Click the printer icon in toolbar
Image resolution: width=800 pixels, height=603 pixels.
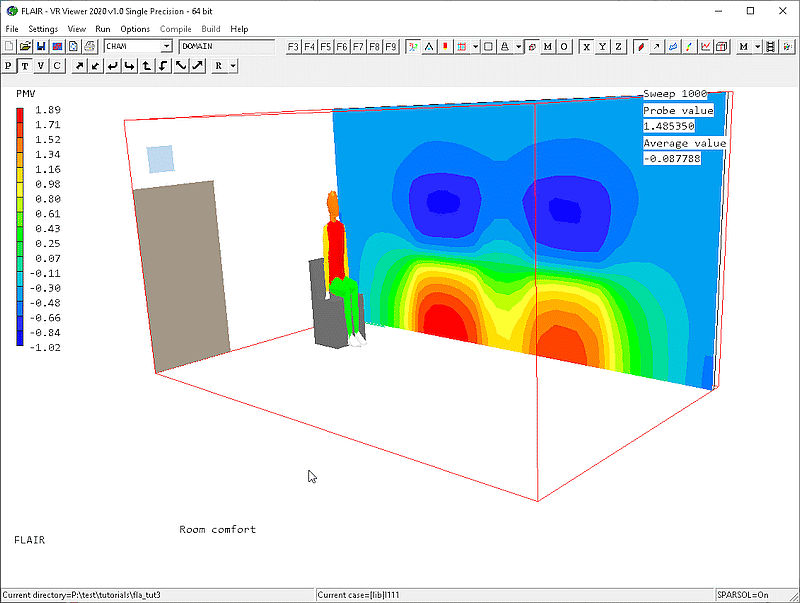point(89,46)
